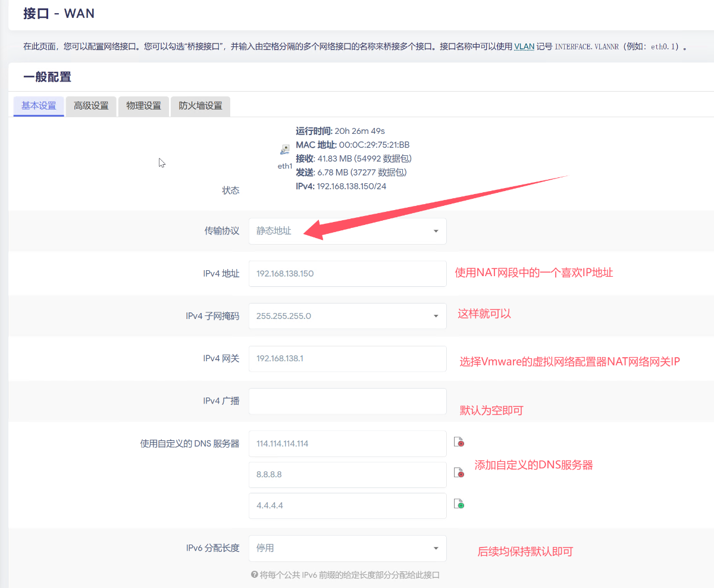Screen dimensions: 714x588
Task: Click the 接口 - WAN page heading
Action: click(x=59, y=14)
